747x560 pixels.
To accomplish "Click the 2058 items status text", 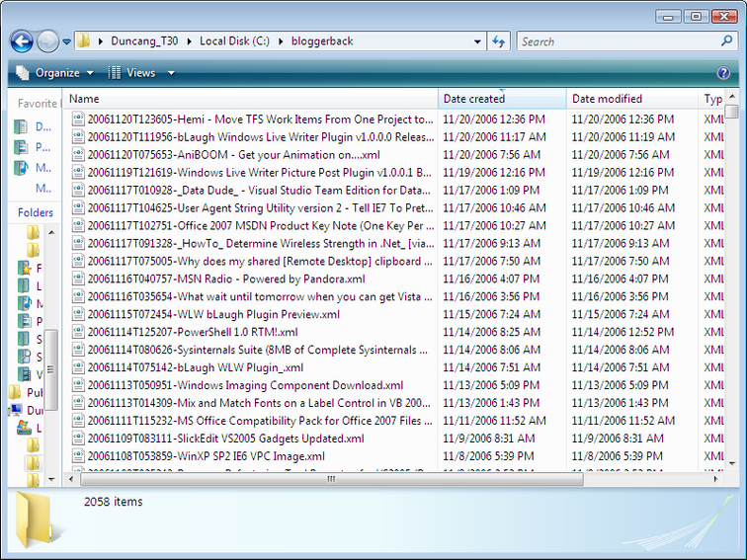I will 114,502.
